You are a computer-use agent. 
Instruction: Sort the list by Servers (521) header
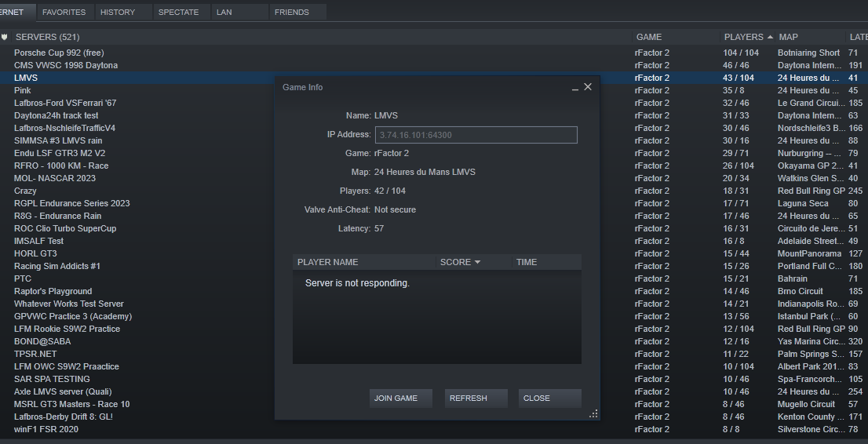pos(47,37)
